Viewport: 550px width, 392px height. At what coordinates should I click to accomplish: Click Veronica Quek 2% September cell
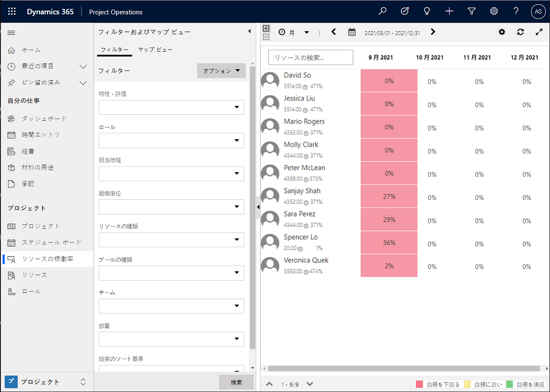click(x=389, y=266)
